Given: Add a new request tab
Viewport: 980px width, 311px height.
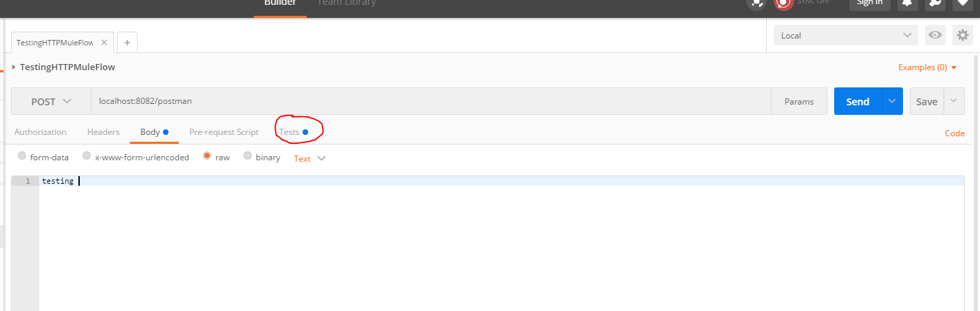Looking at the screenshot, I should point(127,42).
